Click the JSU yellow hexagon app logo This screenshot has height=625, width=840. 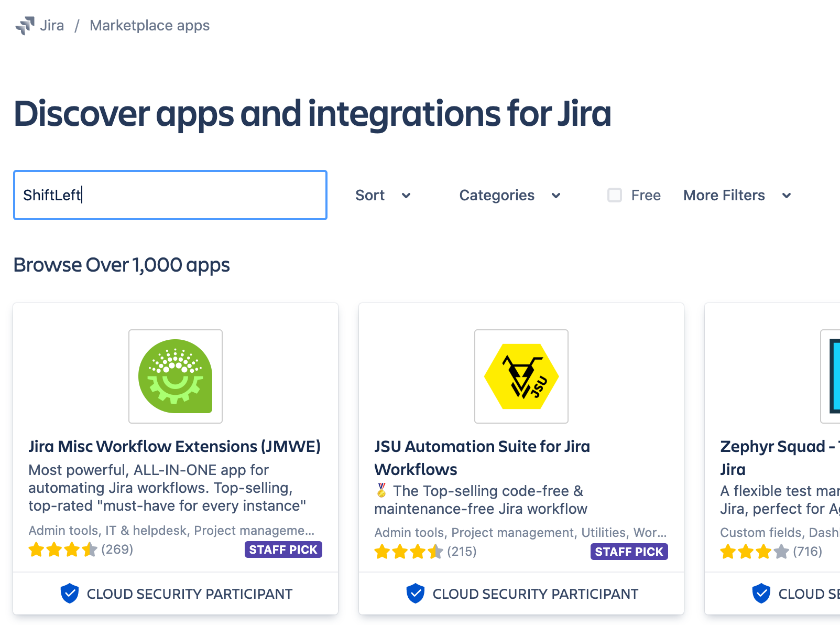(x=521, y=376)
